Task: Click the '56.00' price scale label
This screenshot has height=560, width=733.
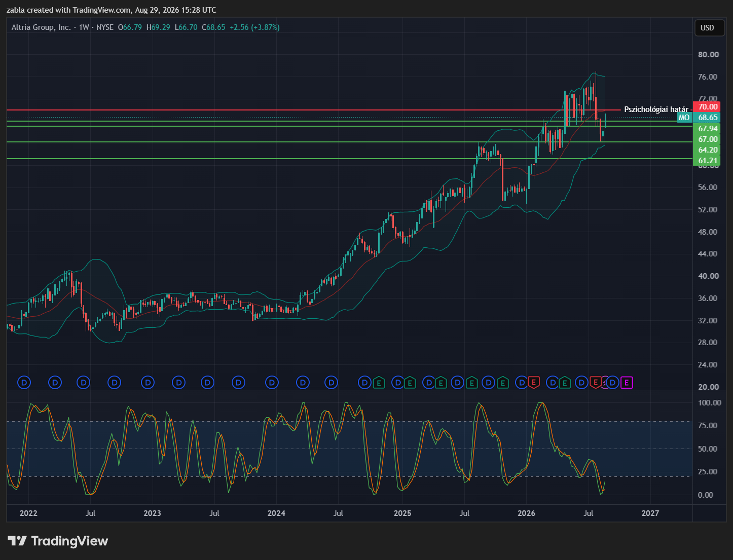Action: 708,188
